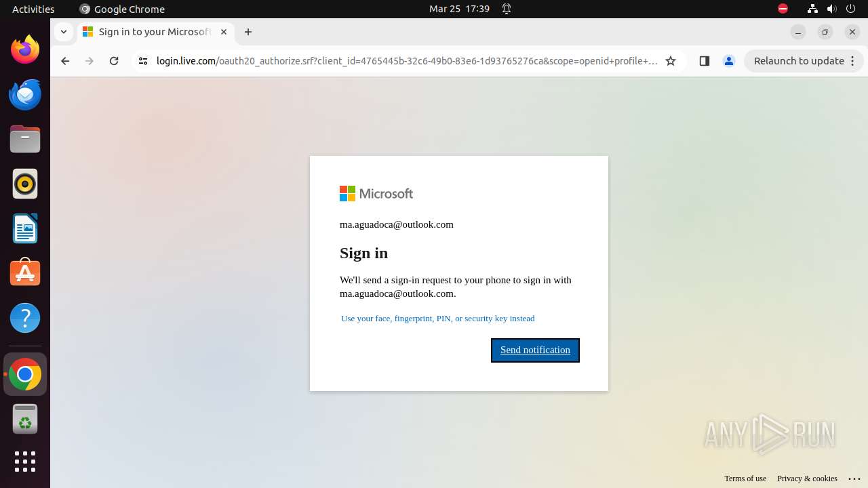This screenshot has width=868, height=488.
Task: Go forward in browser history
Action: pos(90,61)
